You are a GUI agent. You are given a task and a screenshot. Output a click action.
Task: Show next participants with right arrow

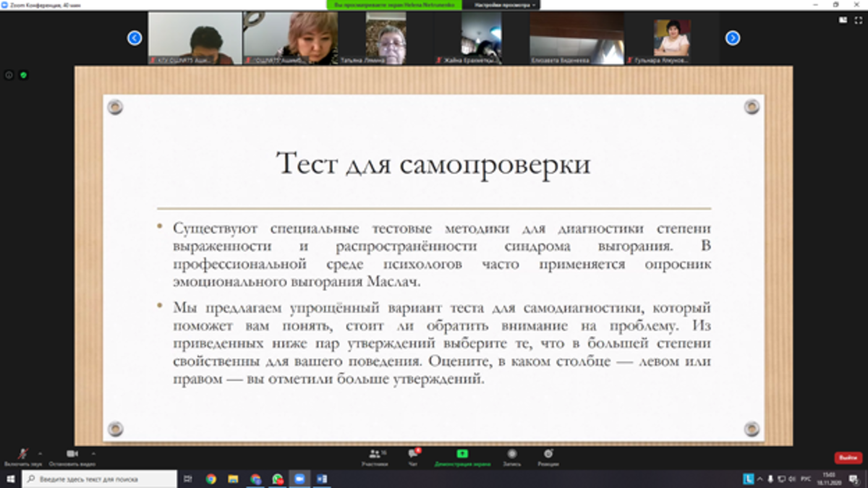click(x=732, y=38)
